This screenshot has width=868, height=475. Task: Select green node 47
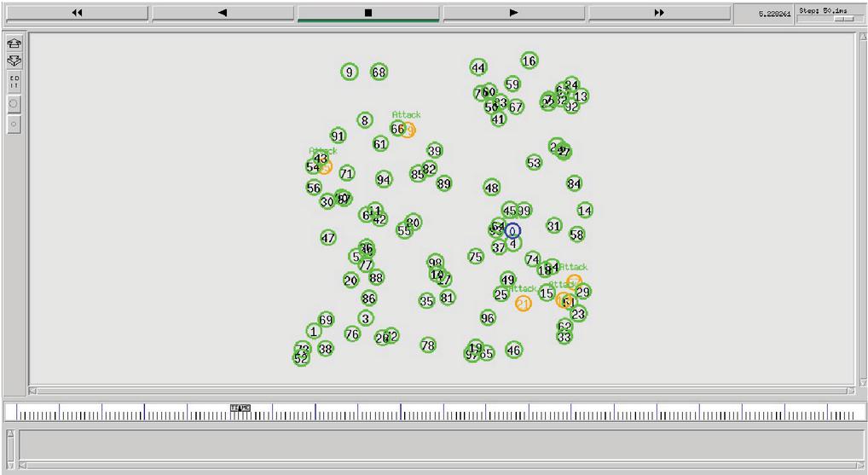pos(328,238)
